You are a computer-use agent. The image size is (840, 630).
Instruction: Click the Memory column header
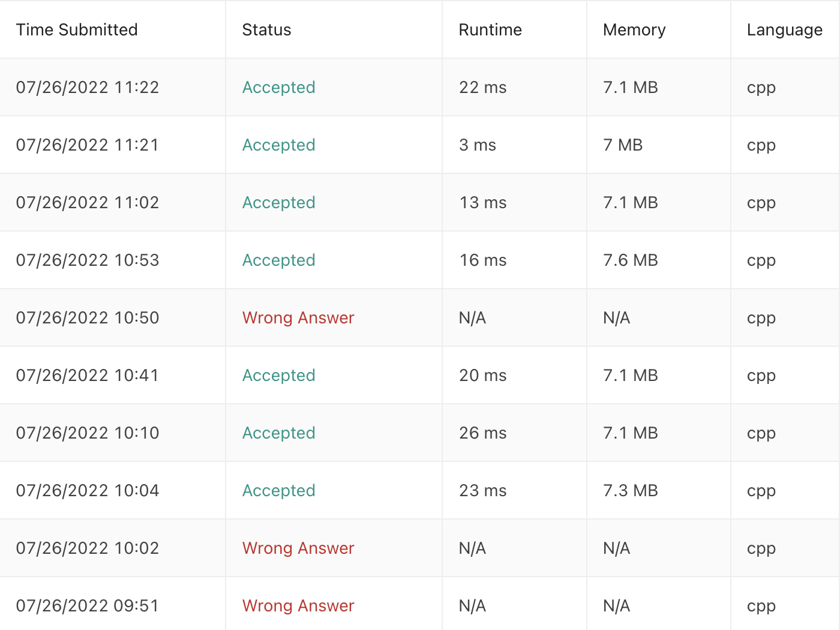pyautogui.click(x=634, y=30)
